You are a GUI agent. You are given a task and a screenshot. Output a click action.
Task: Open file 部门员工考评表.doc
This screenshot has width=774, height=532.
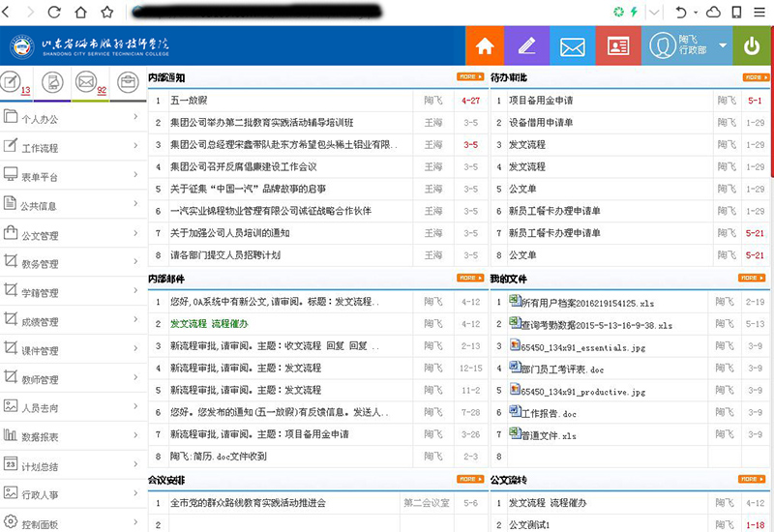tap(562, 369)
